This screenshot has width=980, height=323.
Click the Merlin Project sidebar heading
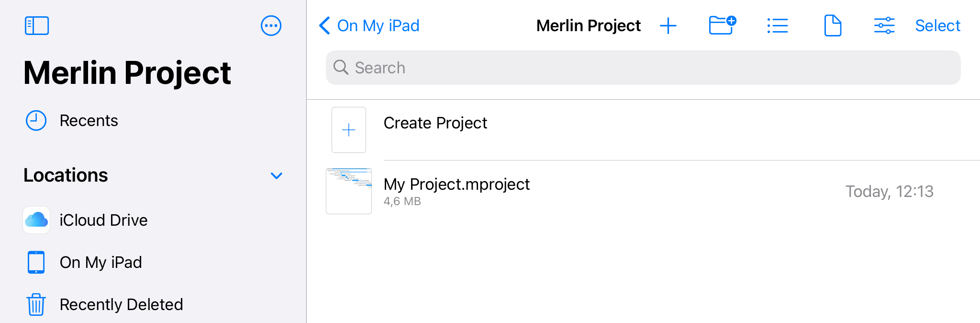(x=127, y=73)
